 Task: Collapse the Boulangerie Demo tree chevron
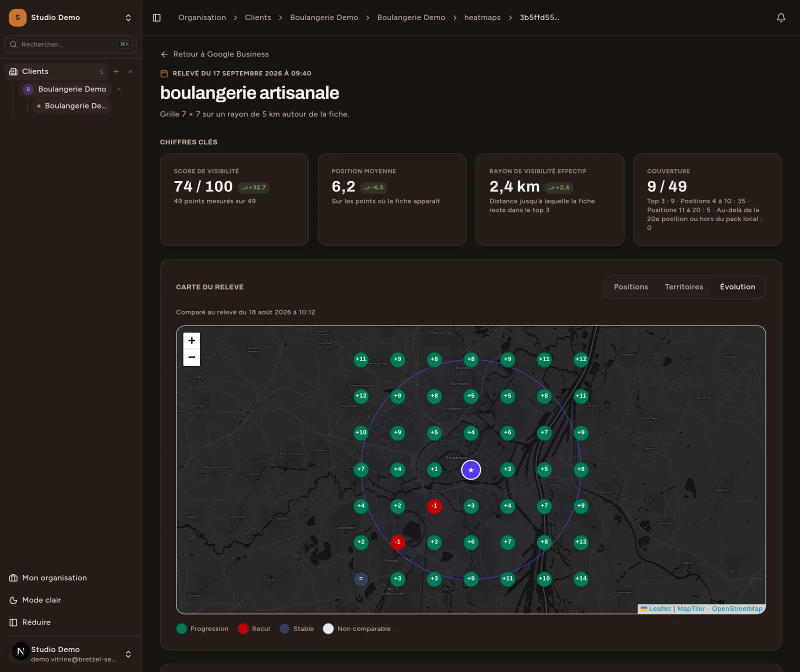coord(119,89)
